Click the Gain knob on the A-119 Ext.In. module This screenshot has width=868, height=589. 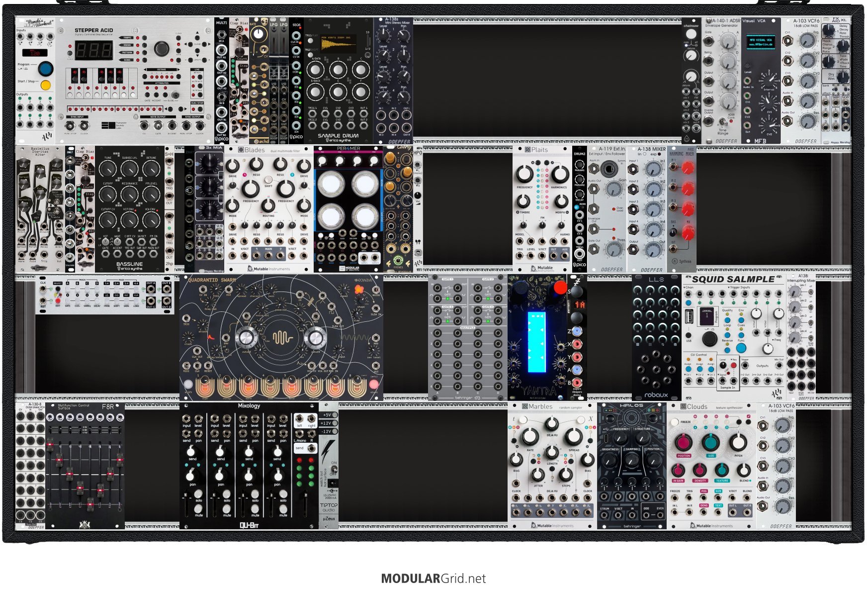tap(614, 189)
